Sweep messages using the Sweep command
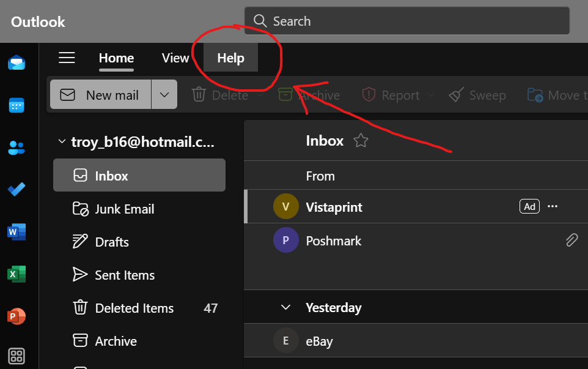588x369 pixels. click(477, 95)
